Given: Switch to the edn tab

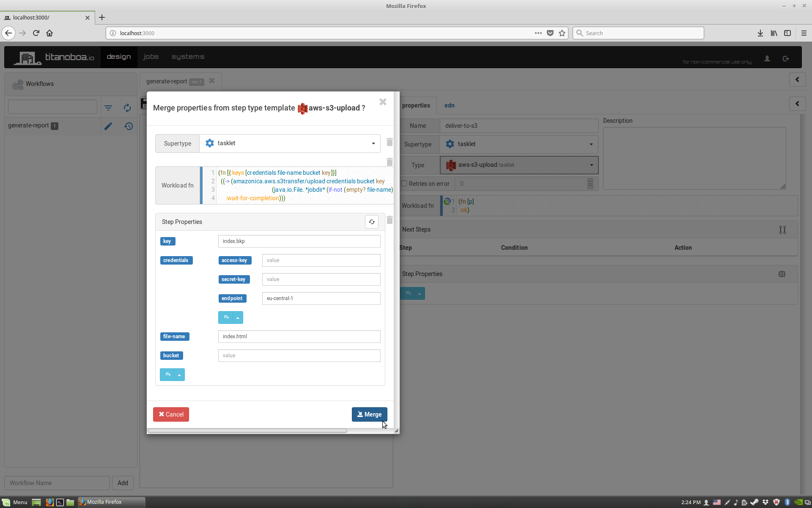Looking at the screenshot, I should pos(449,105).
